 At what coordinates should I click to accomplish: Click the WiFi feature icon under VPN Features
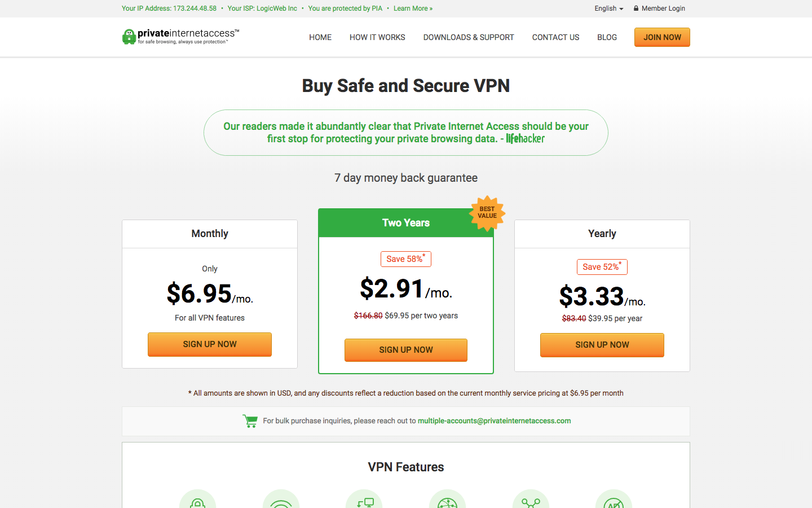point(281,499)
